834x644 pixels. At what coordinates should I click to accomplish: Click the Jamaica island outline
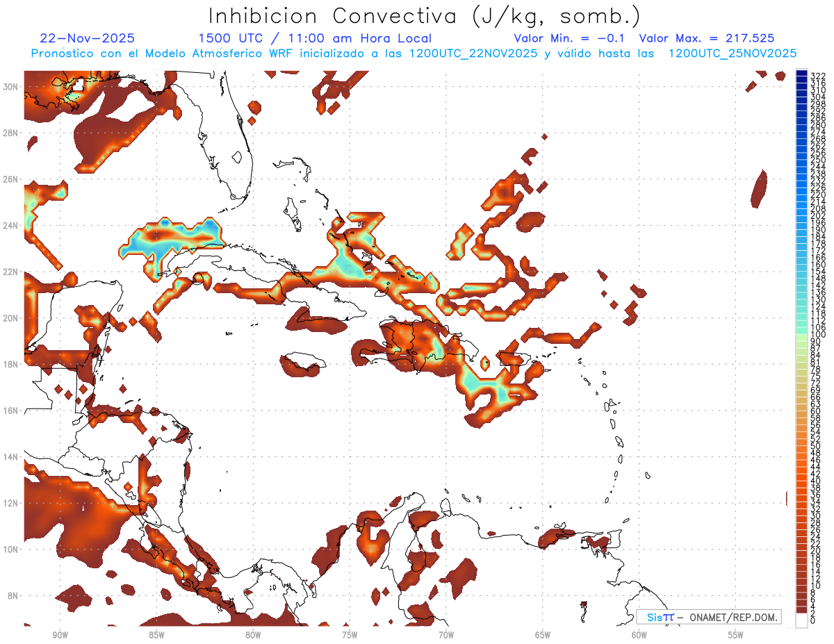click(x=305, y=362)
